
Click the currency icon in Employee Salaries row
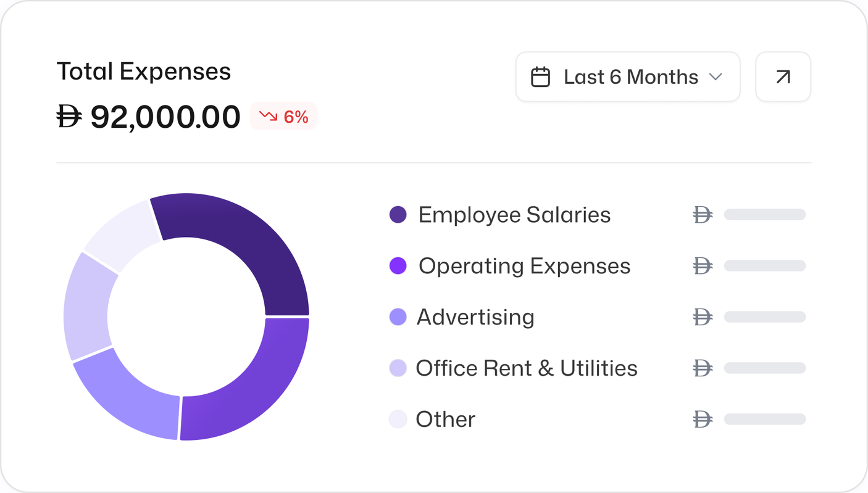(x=702, y=215)
